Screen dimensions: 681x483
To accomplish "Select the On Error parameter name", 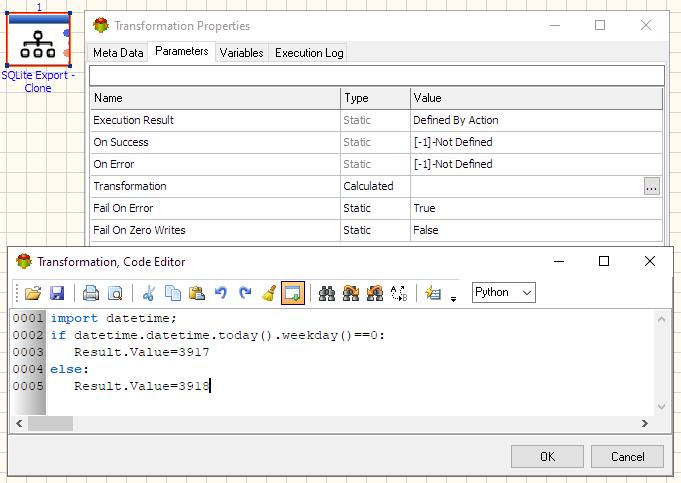I will tap(114, 164).
